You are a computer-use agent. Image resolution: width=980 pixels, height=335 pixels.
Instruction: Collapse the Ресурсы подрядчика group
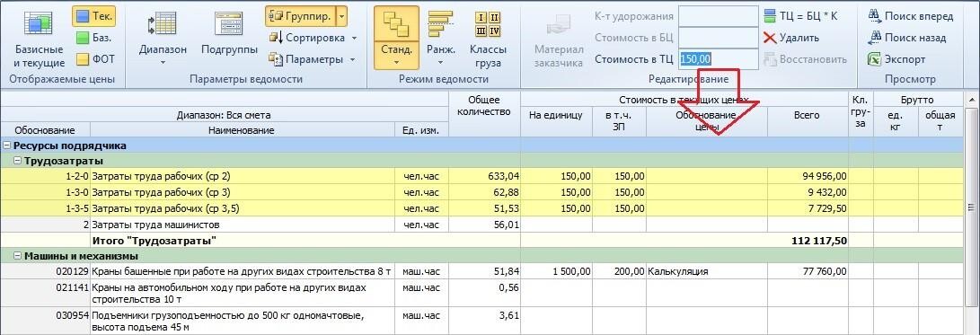coord(7,145)
